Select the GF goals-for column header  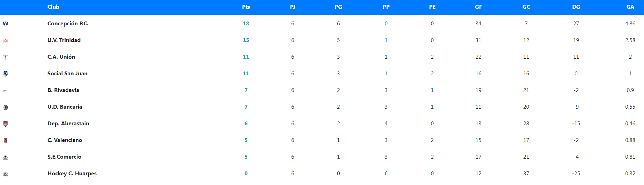point(478,7)
